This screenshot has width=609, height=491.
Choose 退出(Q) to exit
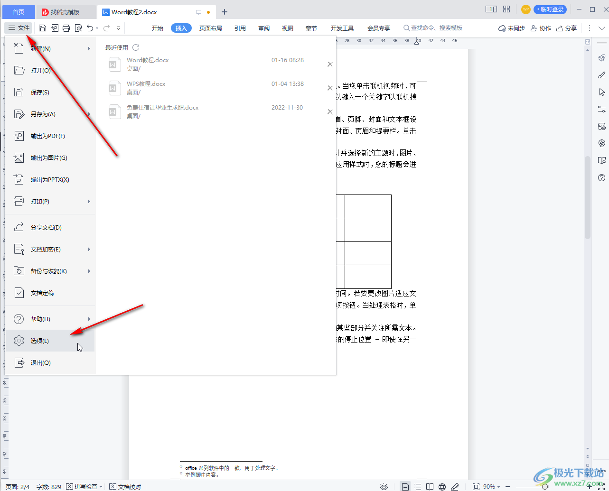(51, 362)
